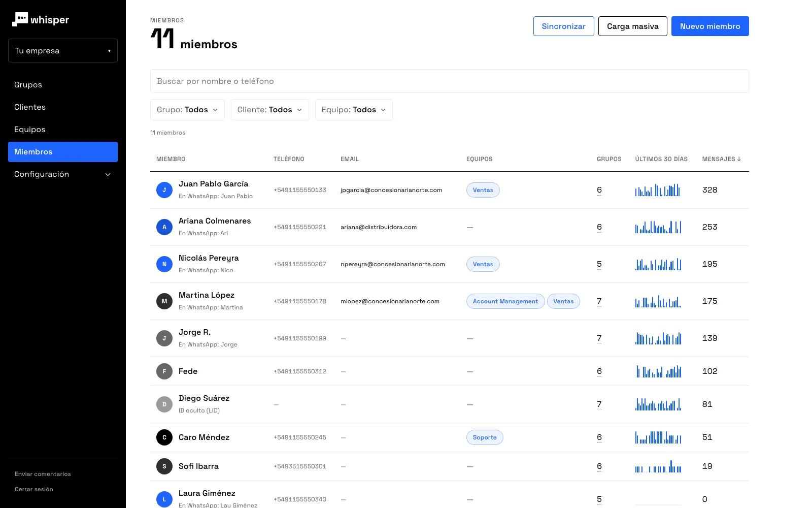The image size is (812, 508).
Task: Open Juan Pablo García's activity sparkline
Action: pyautogui.click(x=658, y=190)
